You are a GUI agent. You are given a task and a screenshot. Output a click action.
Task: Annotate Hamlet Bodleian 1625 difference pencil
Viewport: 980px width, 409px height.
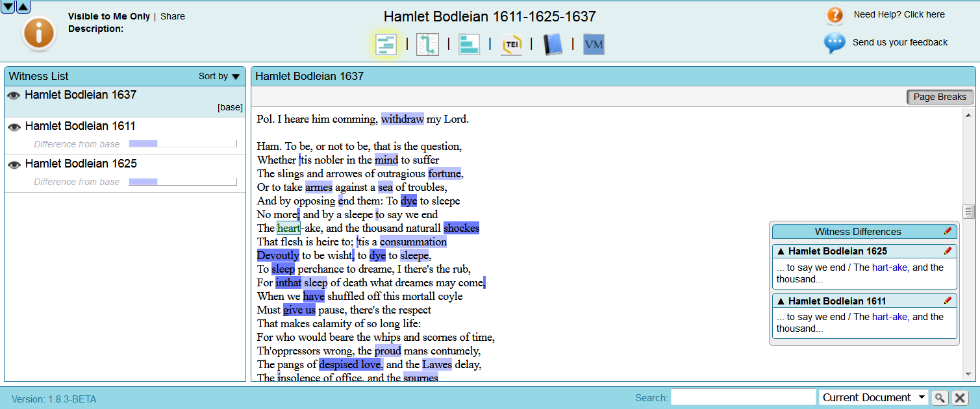[x=948, y=251]
